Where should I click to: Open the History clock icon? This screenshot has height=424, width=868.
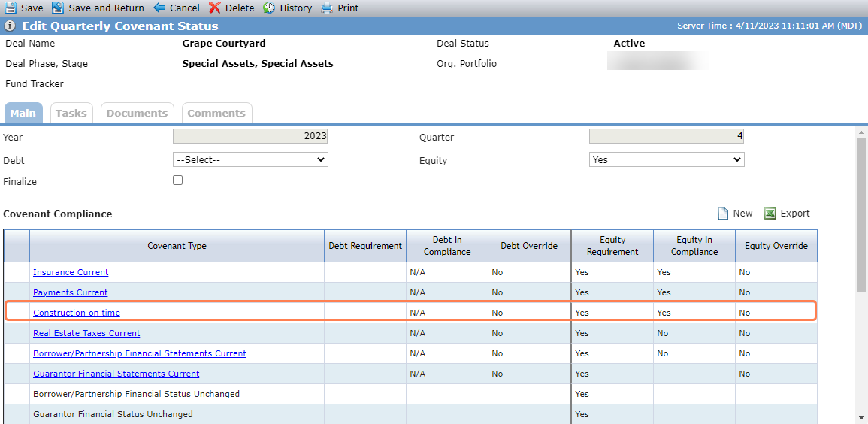(269, 8)
